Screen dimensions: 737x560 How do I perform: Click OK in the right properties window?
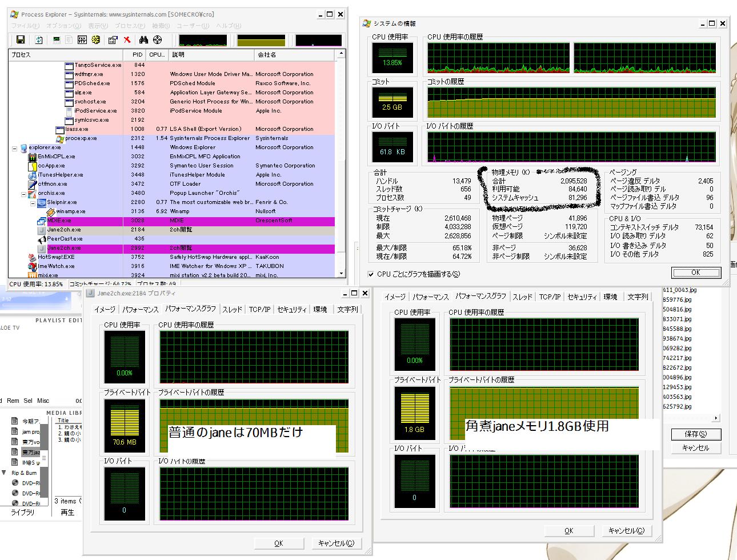click(x=568, y=531)
